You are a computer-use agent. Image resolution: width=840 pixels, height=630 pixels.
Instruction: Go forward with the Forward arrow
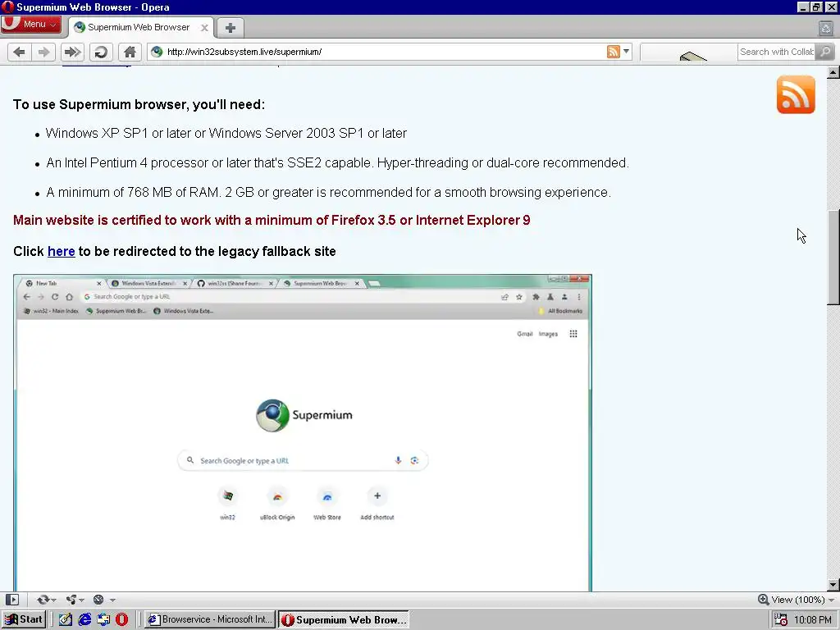(44, 52)
